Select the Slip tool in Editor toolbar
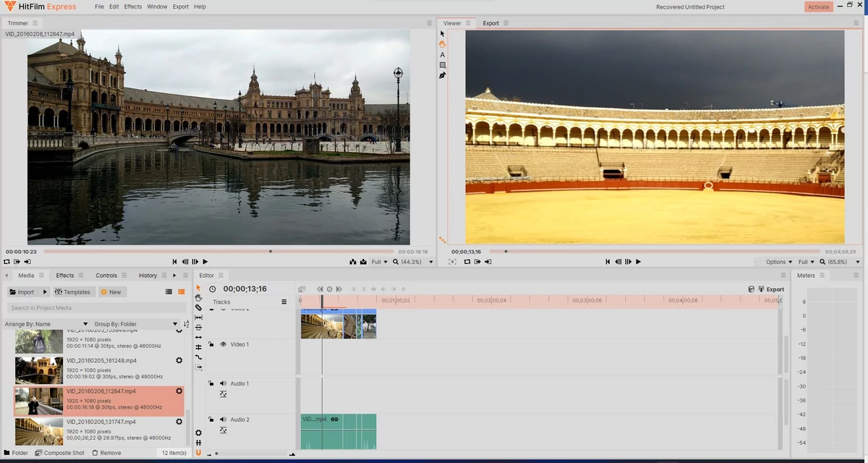This screenshot has width=868, height=463. pos(198,318)
